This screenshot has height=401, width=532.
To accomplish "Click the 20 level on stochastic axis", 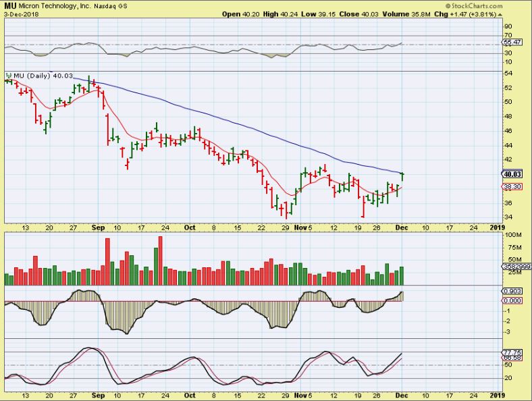I will tap(508, 378).
